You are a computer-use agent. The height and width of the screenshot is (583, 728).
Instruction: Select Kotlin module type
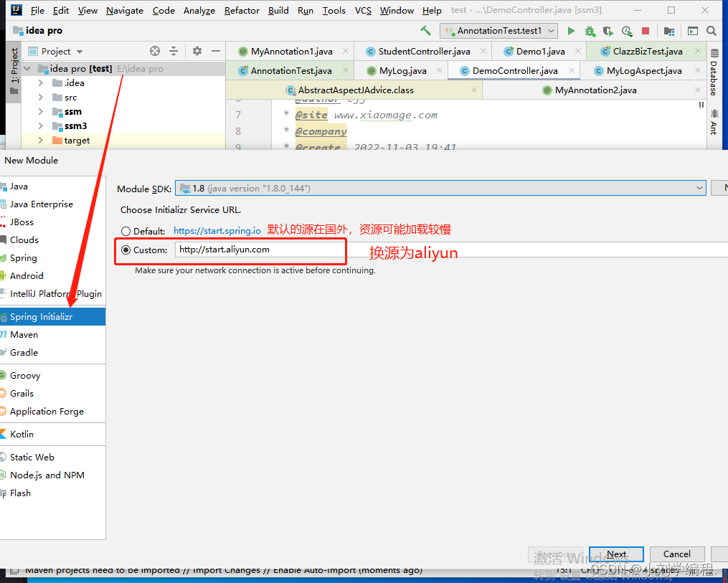pos(52,435)
